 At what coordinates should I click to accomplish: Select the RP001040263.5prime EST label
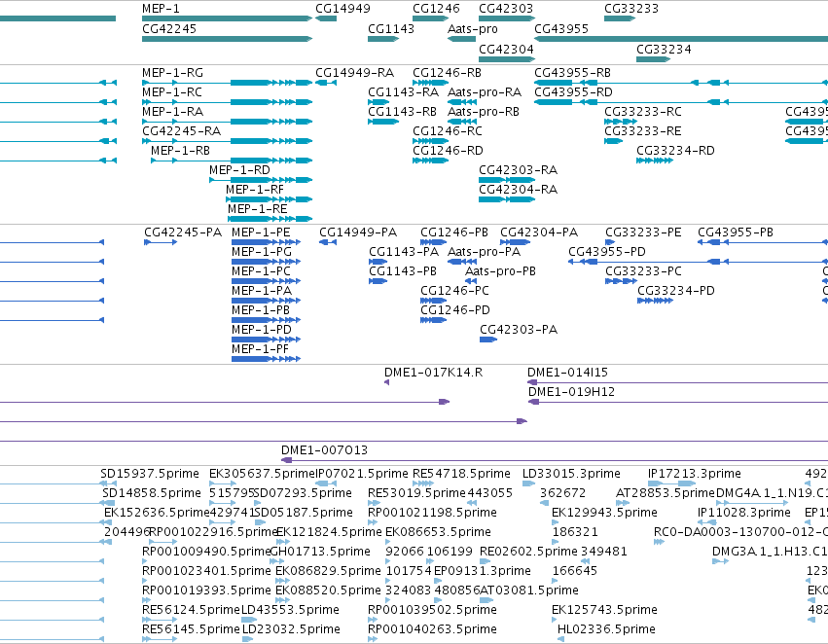432,629
